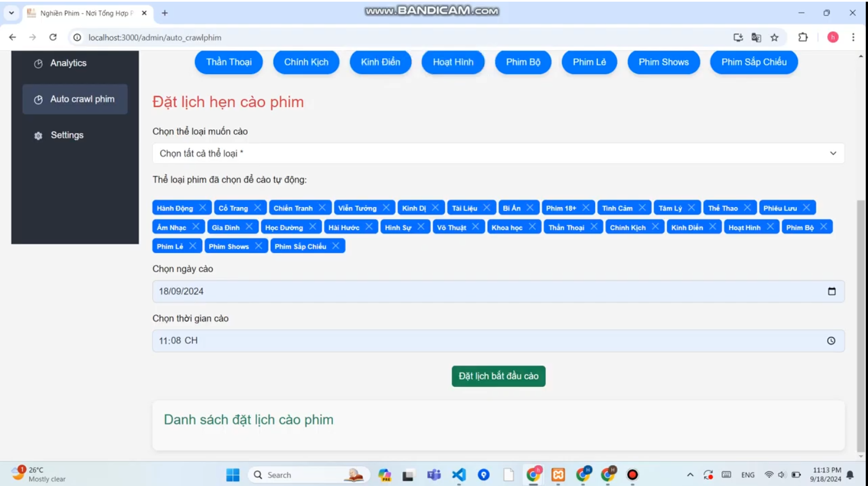The image size is (868, 486).
Task: Remove the Phim 18+ tag
Action: [586, 208]
